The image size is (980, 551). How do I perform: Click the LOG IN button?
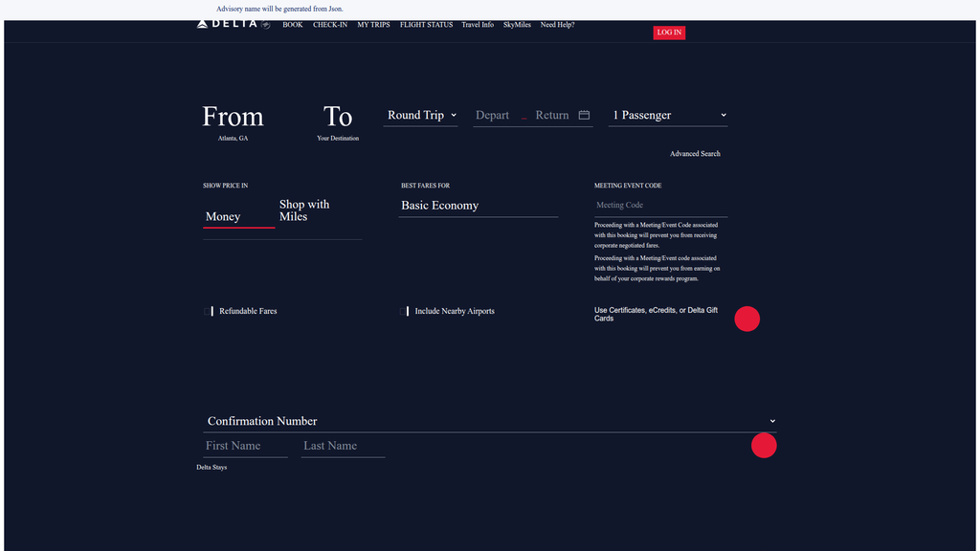(x=669, y=33)
